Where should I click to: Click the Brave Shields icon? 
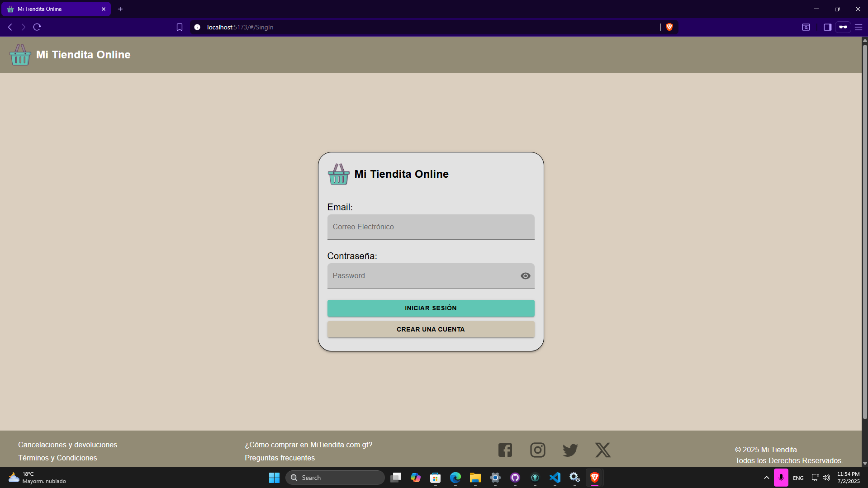[669, 27]
